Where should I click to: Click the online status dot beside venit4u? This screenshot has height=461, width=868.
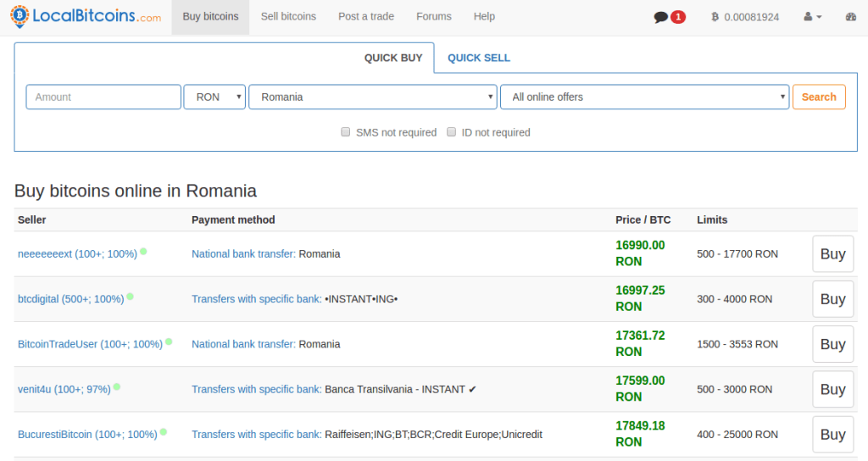(117, 387)
